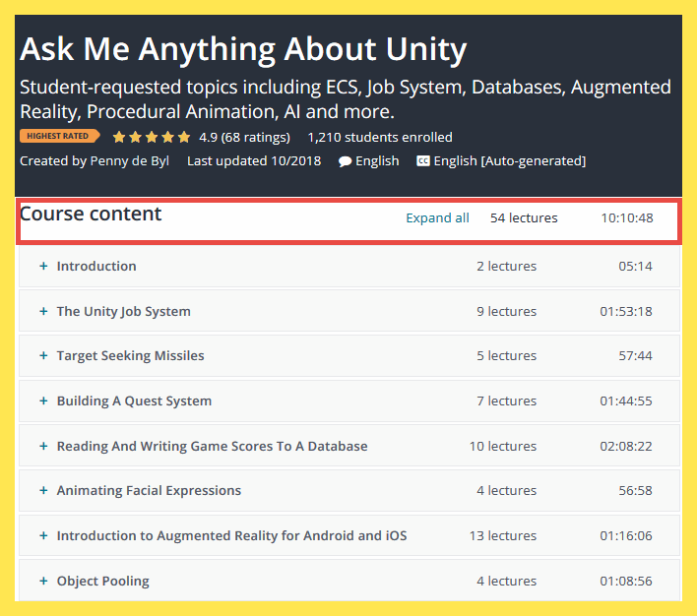The image size is (697, 616).
Task: Click the speech bubble language icon
Action: click(x=345, y=161)
